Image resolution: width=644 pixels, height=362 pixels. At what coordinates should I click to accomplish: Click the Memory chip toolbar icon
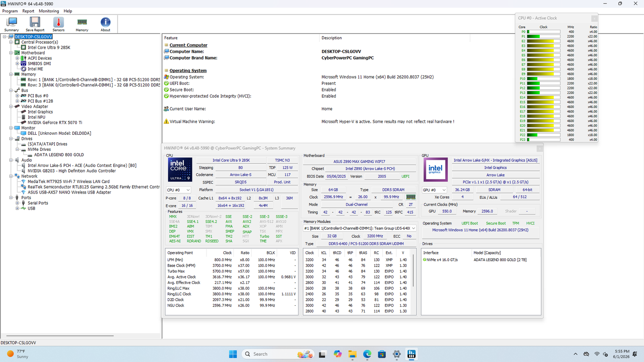click(x=82, y=22)
